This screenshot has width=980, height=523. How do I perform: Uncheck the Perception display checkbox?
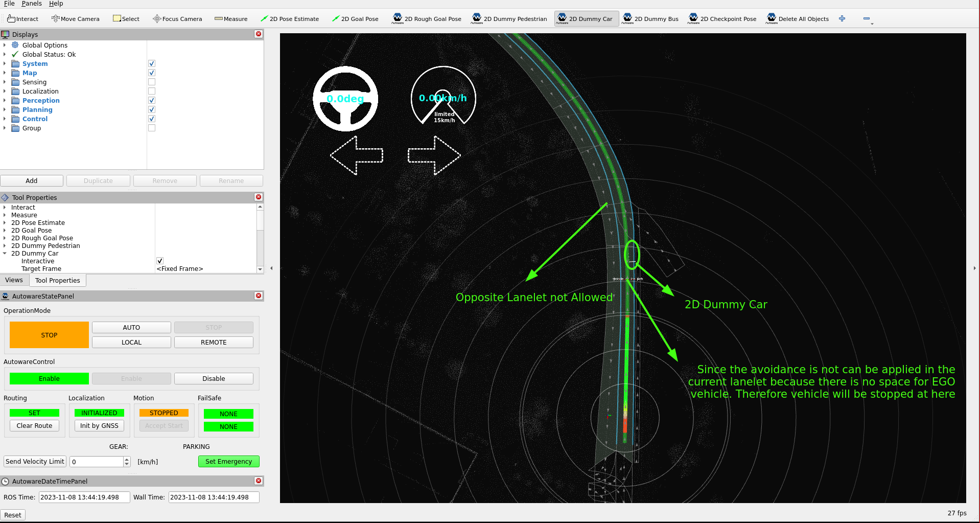tap(152, 101)
